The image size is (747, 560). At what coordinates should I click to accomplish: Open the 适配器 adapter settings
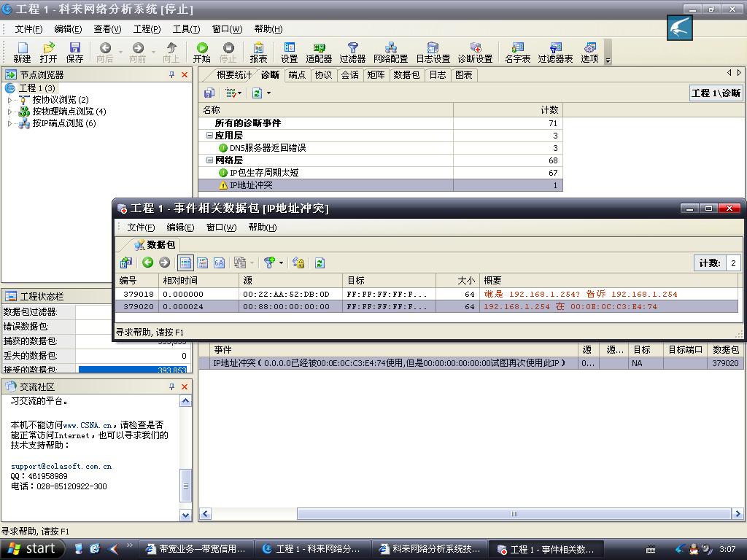pos(319,52)
